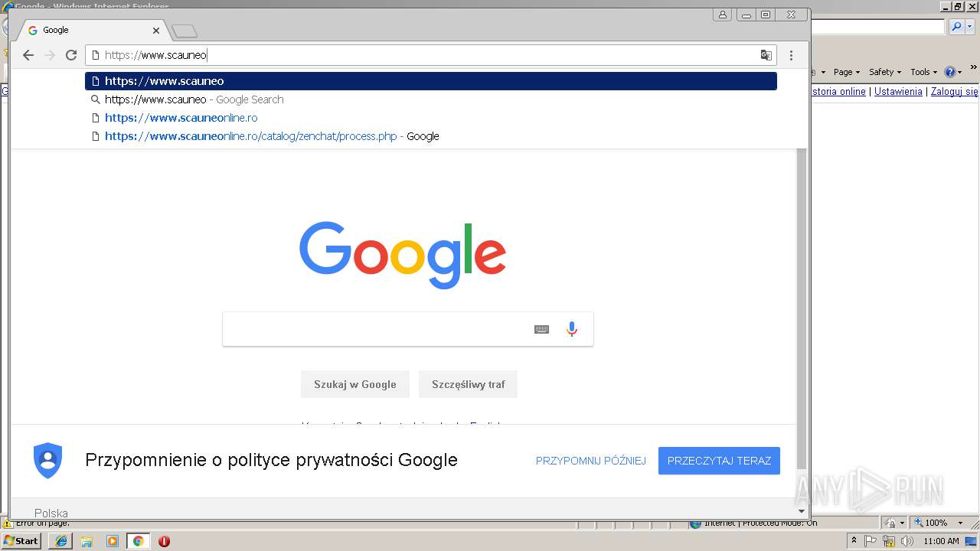Open Chrome's three-dot menu
980x551 pixels.
[791, 55]
